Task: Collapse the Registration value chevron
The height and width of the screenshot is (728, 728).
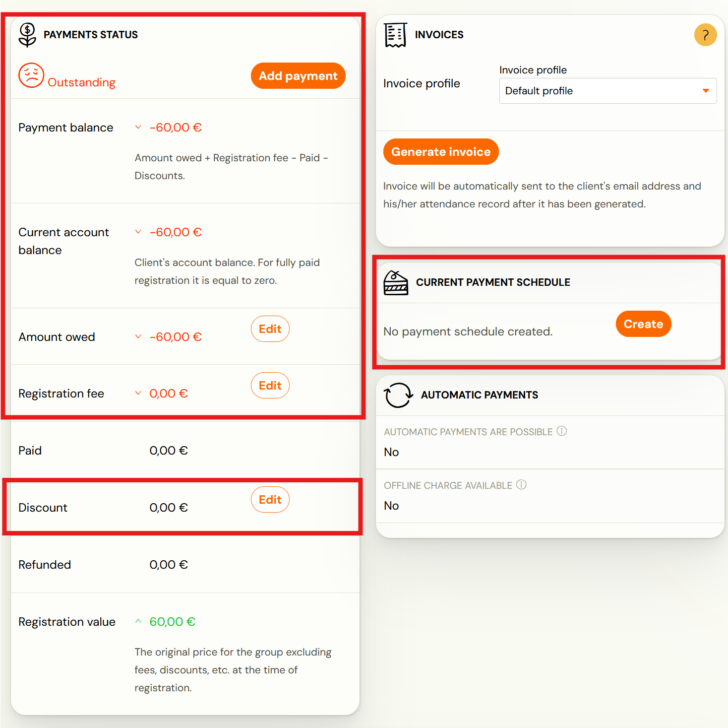Action: point(138,622)
